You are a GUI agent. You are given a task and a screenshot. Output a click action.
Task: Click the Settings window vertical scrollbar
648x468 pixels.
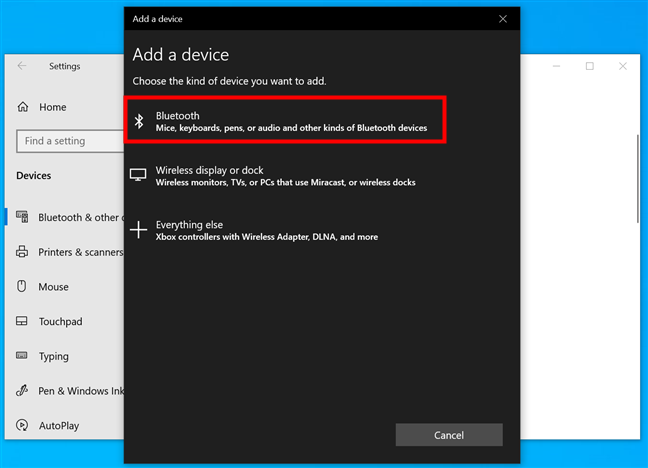pyautogui.click(x=637, y=179)
